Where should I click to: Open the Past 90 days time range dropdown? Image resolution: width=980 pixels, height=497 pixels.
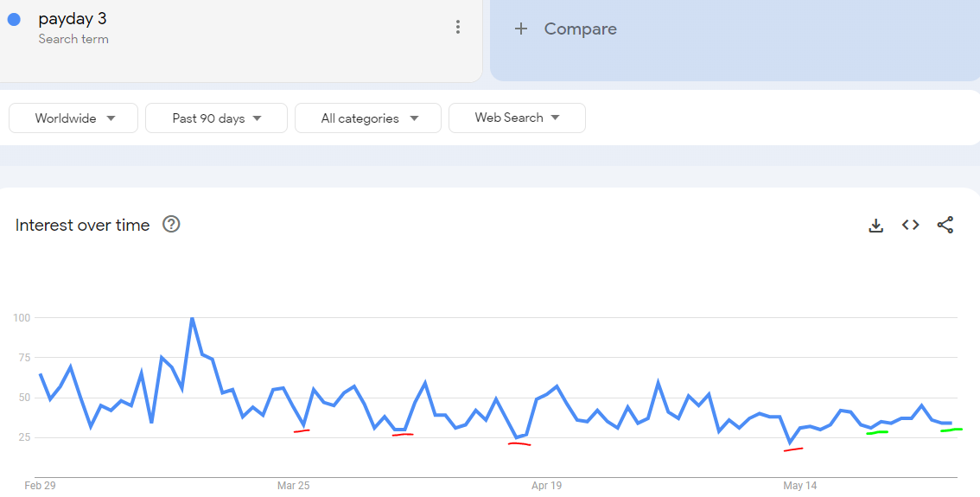tap(216, 118)
